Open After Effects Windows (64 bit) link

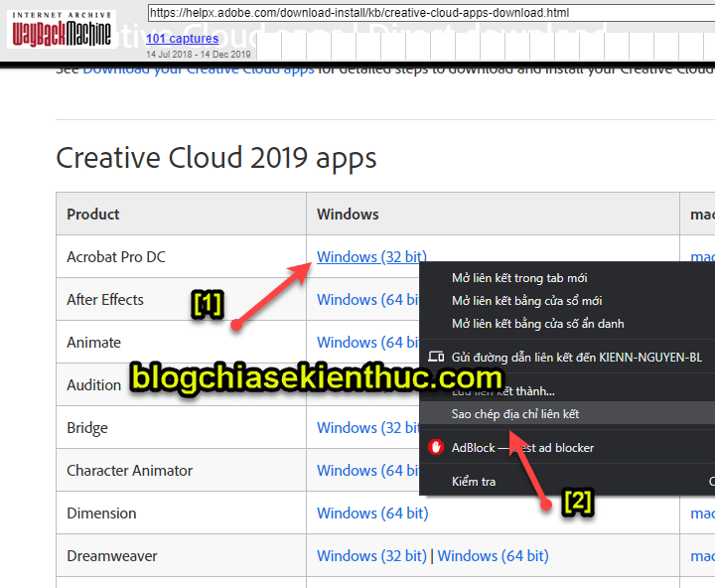(x=368, y=300)
